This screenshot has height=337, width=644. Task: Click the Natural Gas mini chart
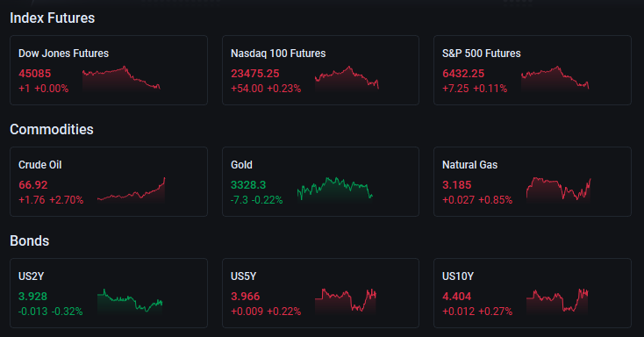click(x=559, y=190)
